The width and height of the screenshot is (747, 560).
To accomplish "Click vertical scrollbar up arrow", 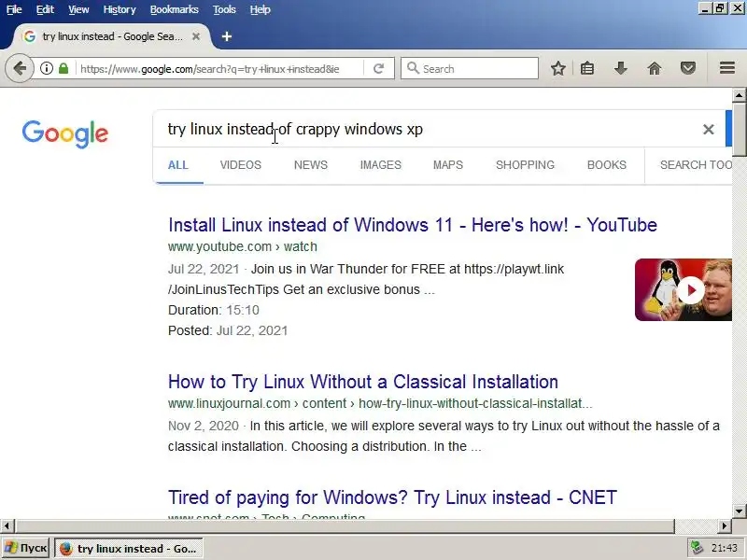I will pyautogui.click(x=739, y=95).
